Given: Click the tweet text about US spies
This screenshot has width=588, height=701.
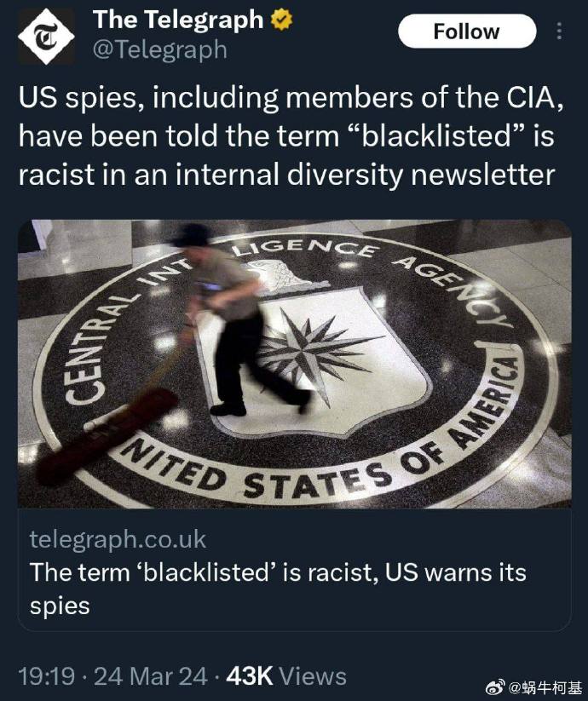Looking at the screenshot, I should pos(291,136).
